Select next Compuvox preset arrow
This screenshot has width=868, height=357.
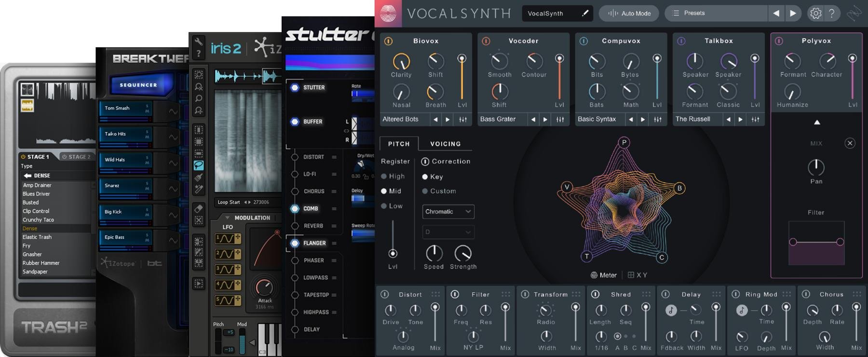[x=643, y=119]
